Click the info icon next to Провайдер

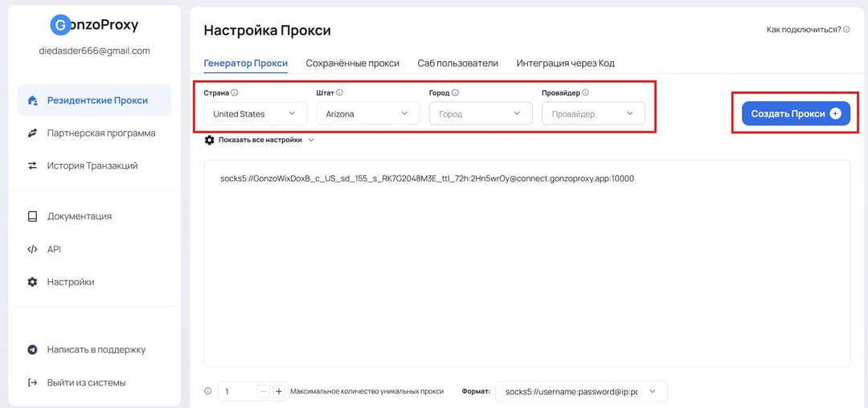pyautogui.click(x=585, y=93)
